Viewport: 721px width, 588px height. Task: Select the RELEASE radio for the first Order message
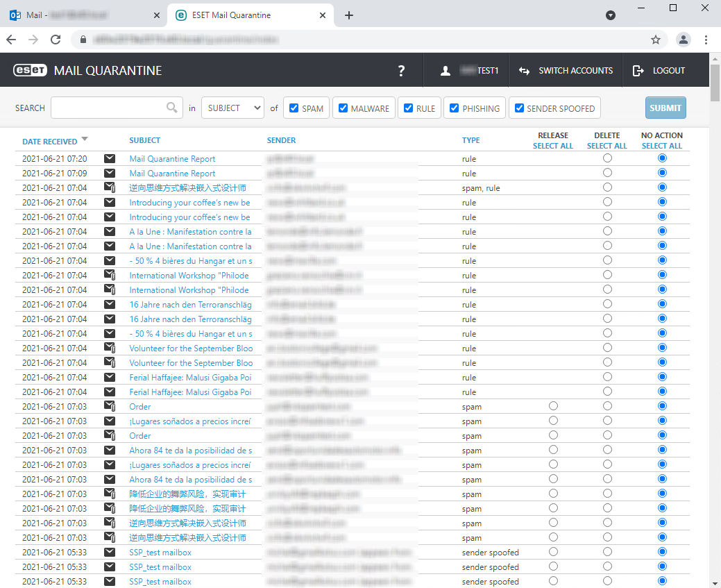(553, 406)
